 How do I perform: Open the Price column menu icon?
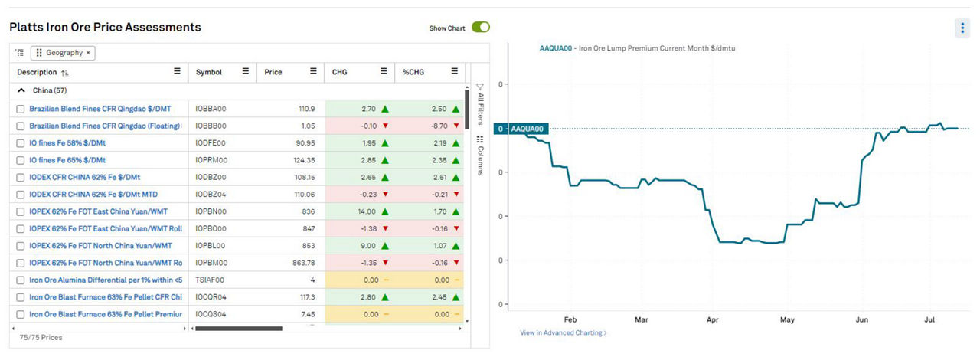coord(313,71)
